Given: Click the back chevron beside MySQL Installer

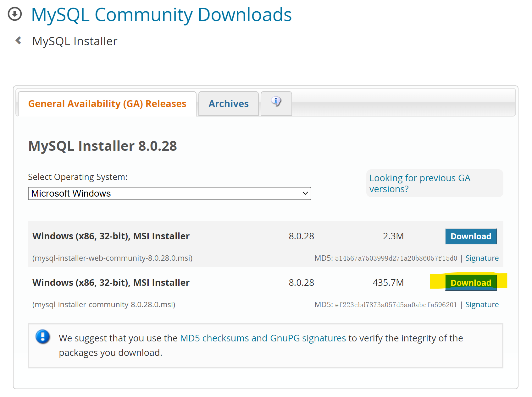Looking at the screenshot, I should coord(19,41).
